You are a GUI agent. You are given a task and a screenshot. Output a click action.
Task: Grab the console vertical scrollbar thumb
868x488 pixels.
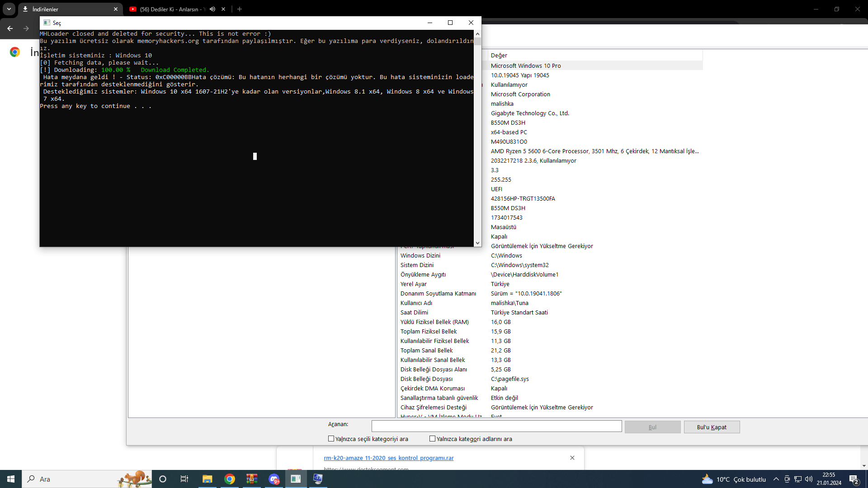tap(477, 41)
